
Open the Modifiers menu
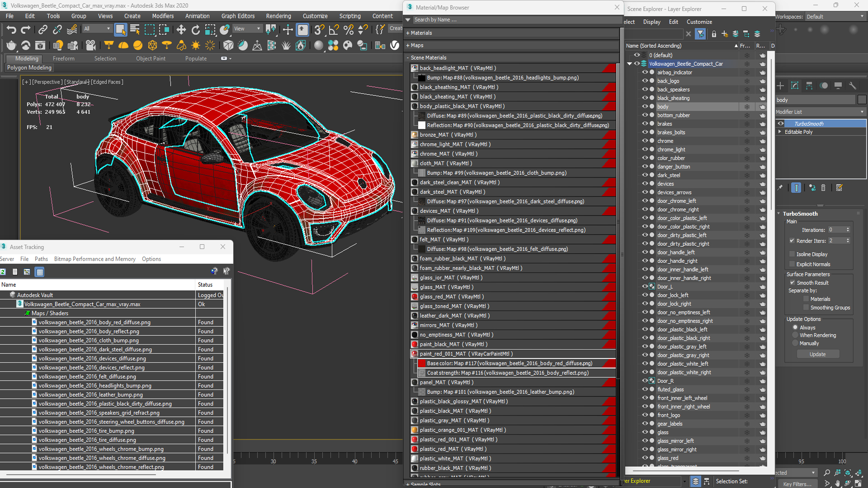pos(163,16)
